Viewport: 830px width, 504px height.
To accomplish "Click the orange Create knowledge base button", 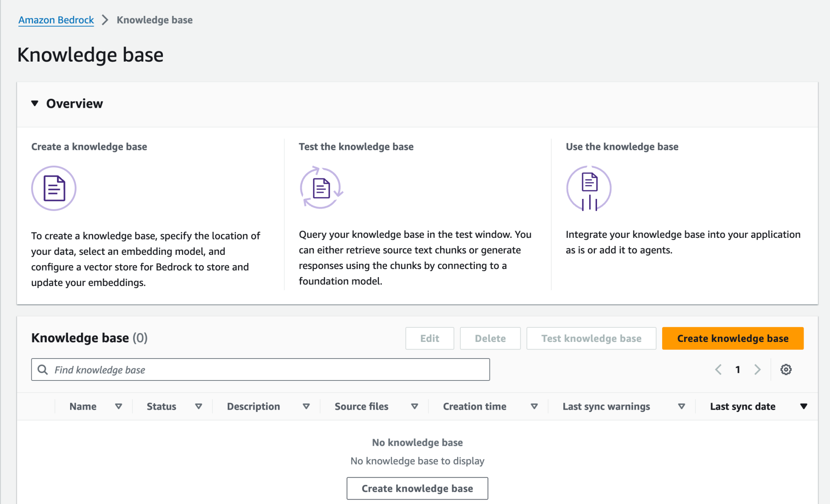I will pos(732,338).
